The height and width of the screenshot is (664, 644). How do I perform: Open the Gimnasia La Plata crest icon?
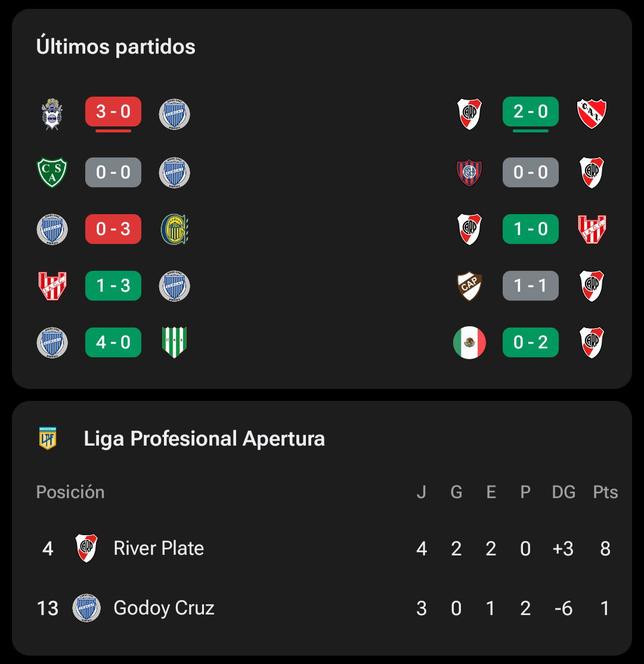click(52, 114)
